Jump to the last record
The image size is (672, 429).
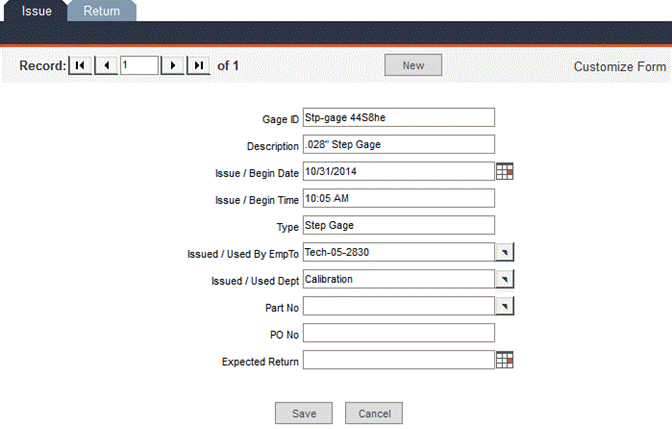pyautogui.click(x=200, y=66)
